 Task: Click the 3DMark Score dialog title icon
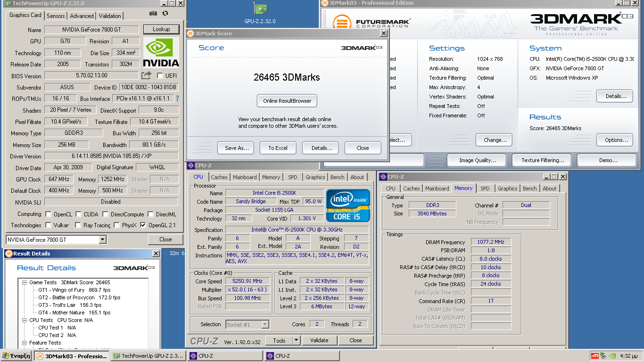tap(190, 33)
